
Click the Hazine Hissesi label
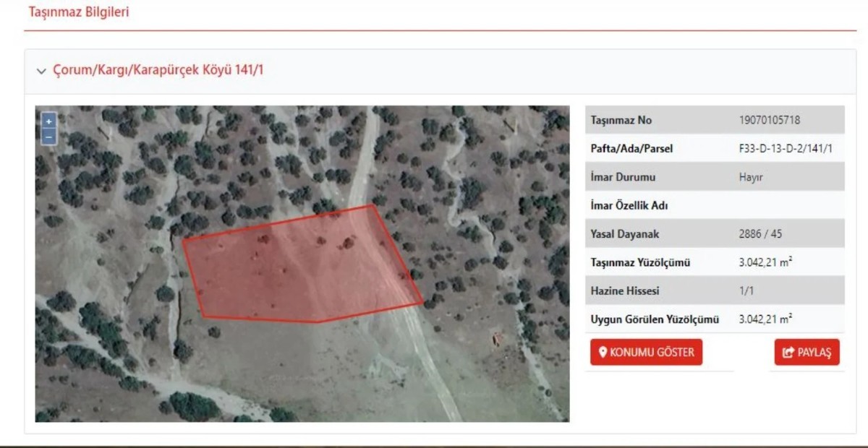(625, 291)
